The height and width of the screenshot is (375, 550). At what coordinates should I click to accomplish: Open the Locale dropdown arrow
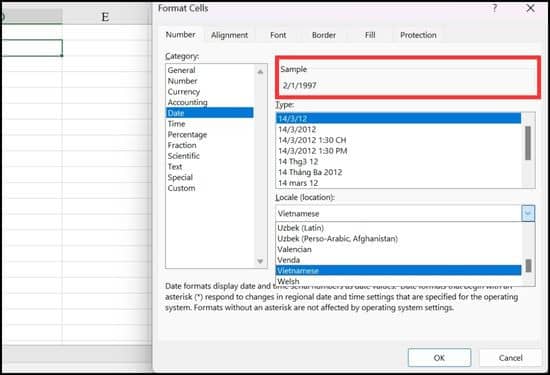coord(528,213)
